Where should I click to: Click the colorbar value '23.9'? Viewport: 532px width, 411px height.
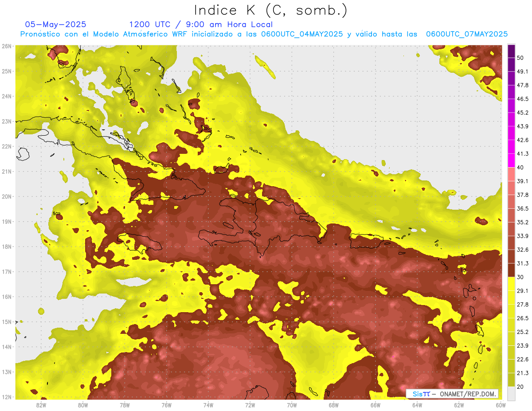523,345
